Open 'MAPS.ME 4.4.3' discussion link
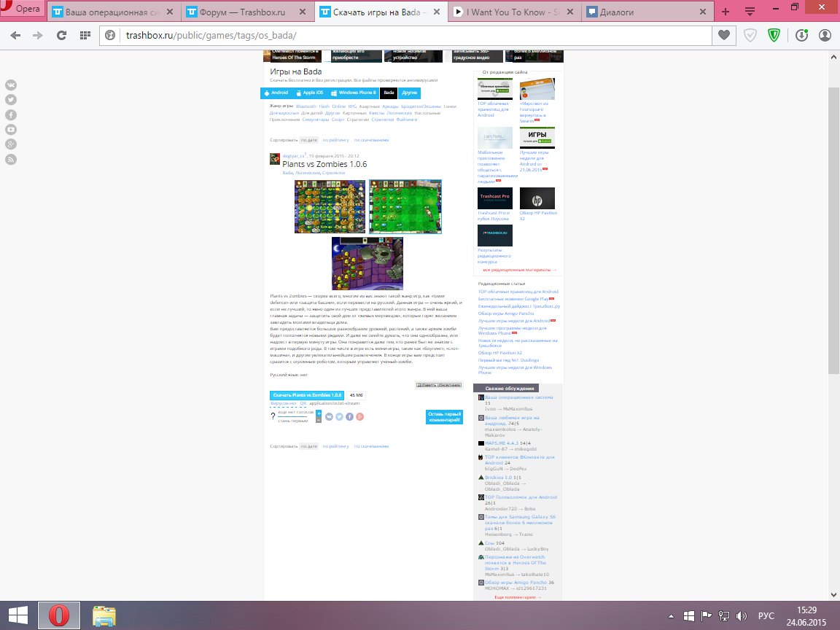Viewport: 840px width, 630px height. tap(502, 443)
